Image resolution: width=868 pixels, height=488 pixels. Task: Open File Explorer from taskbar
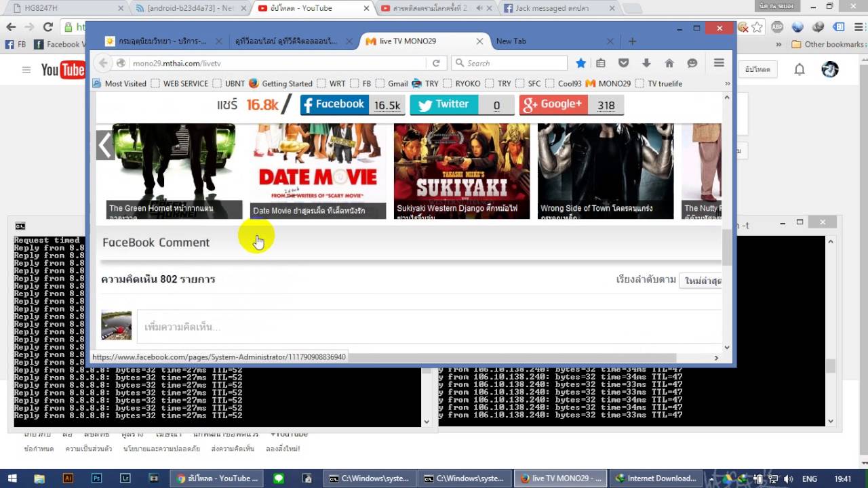tap(39, 479)
